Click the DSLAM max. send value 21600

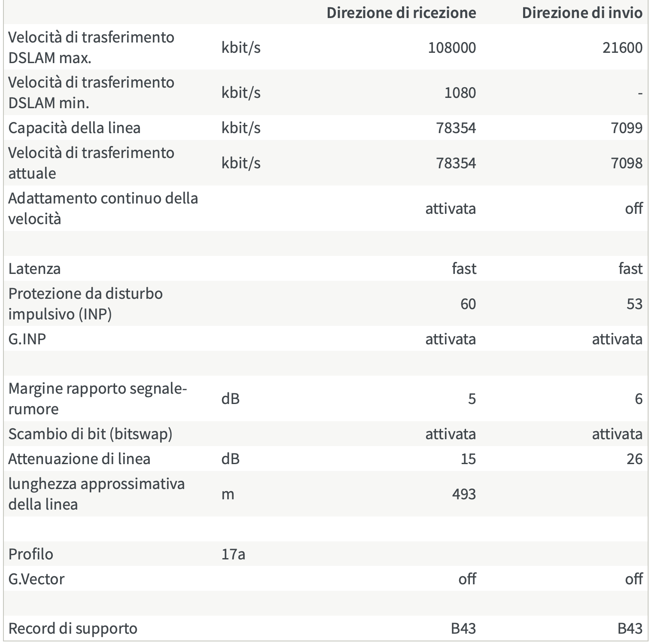point(622,47)
